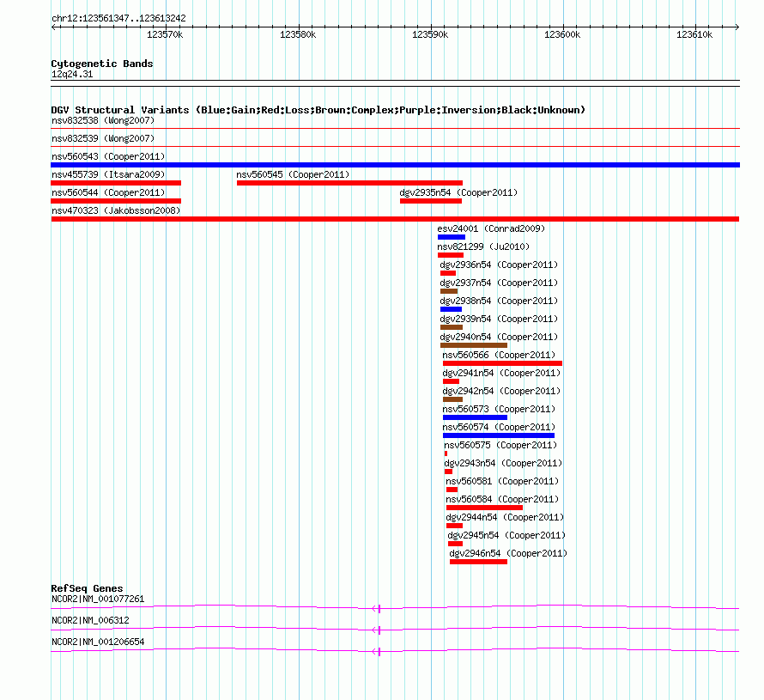Click the NCOR2|NM_001077261 gene label

(x=98, y=600)
